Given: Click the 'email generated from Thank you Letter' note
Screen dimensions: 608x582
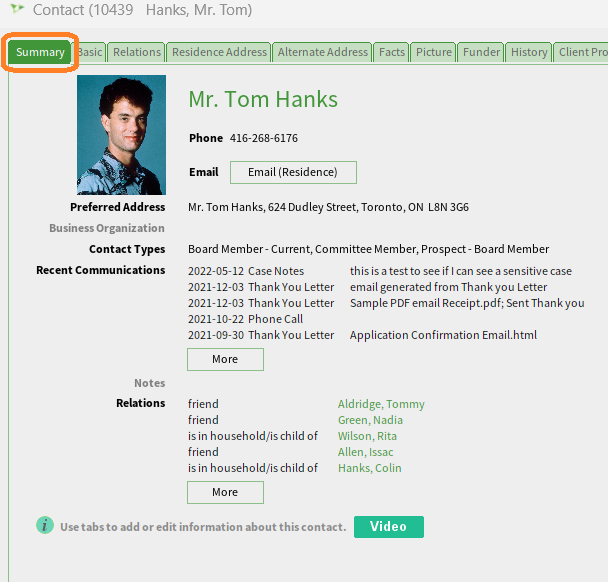Looking at the screenshot, I should point(448,287).
